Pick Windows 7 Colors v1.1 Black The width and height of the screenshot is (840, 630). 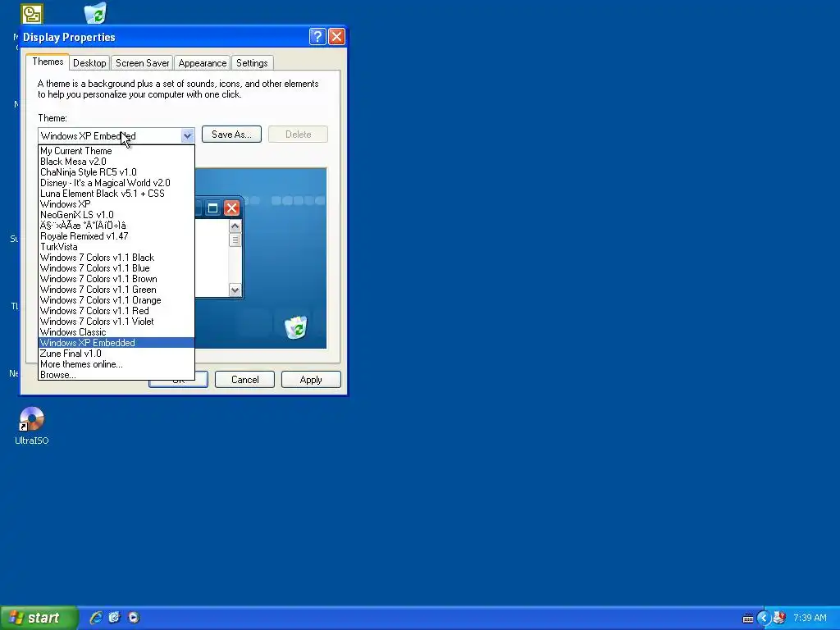[116, 258]
